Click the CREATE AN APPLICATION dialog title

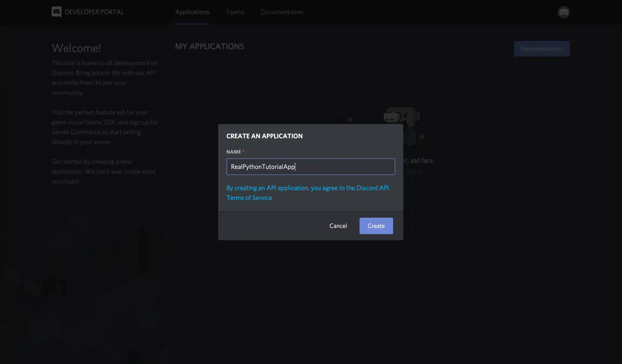tap(264, 136)
